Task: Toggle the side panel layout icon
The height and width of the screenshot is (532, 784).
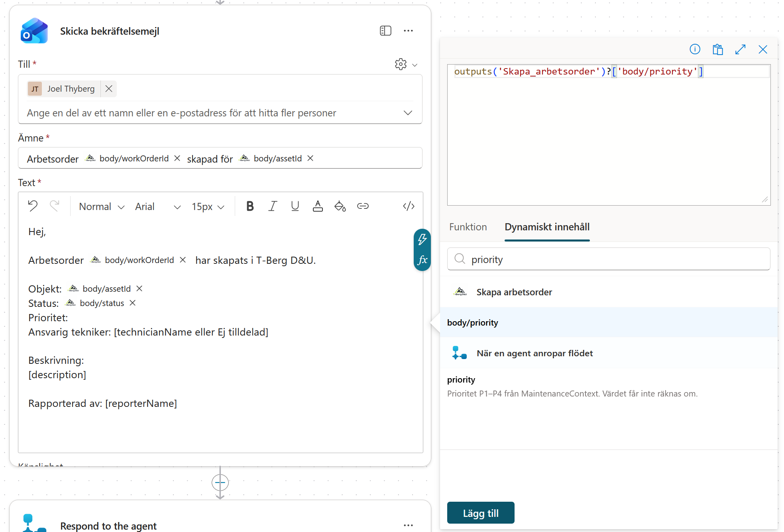Action: (385, 31)
